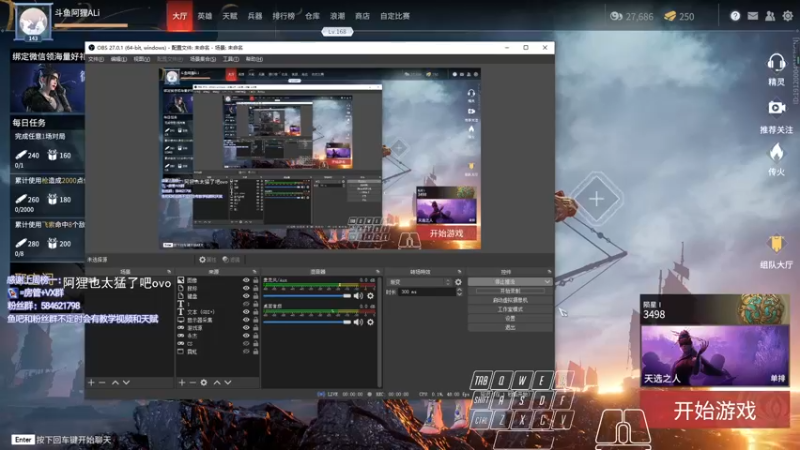Move scene up with the up arrow

115,382
